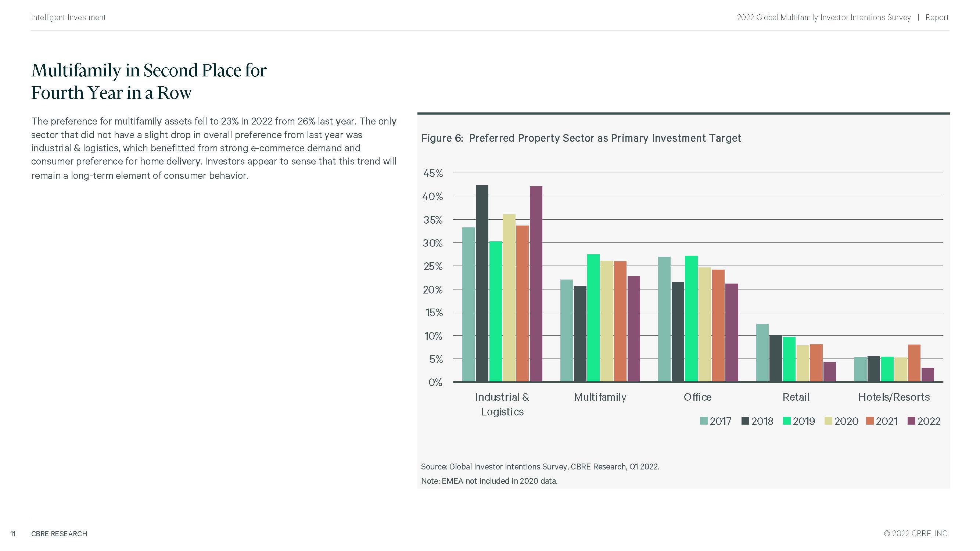Click the 2022 Office bar

point(732,332)
